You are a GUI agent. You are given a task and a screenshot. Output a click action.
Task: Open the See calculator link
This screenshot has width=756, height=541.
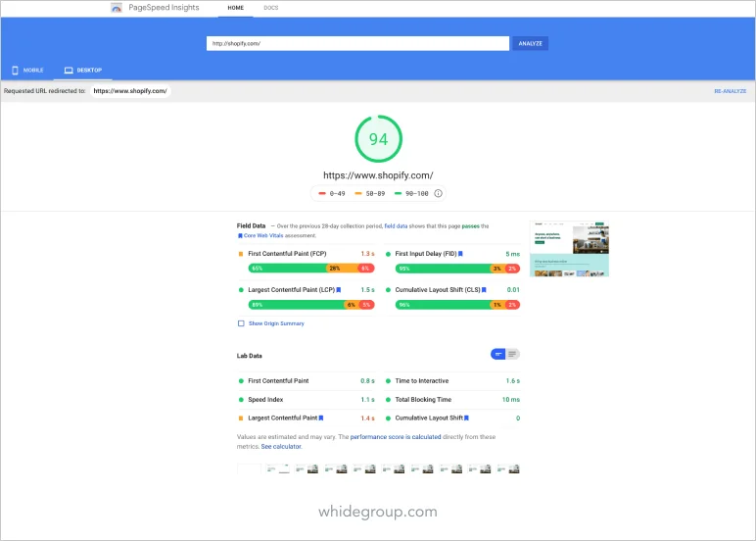[282, 447]
